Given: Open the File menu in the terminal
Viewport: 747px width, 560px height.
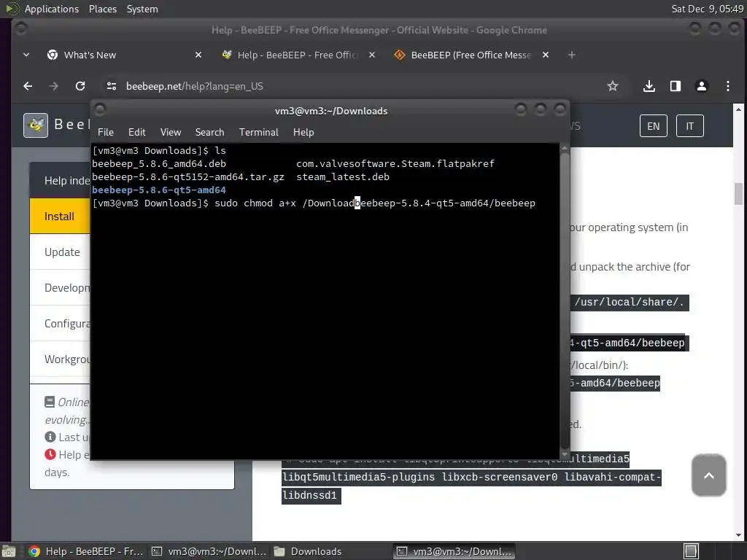Looking at the screenshot, I should pyautogui.click(x=106, y=133).
